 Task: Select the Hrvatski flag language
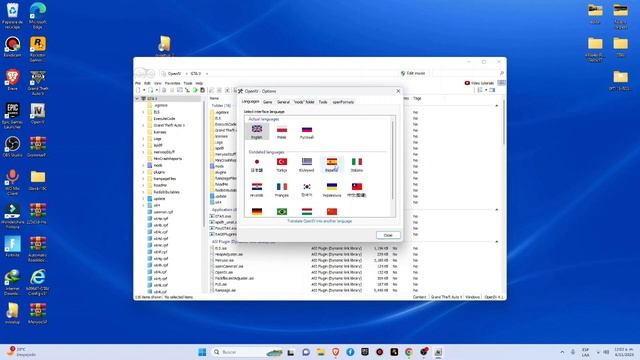pyautogui.click(x=257, y=190)
